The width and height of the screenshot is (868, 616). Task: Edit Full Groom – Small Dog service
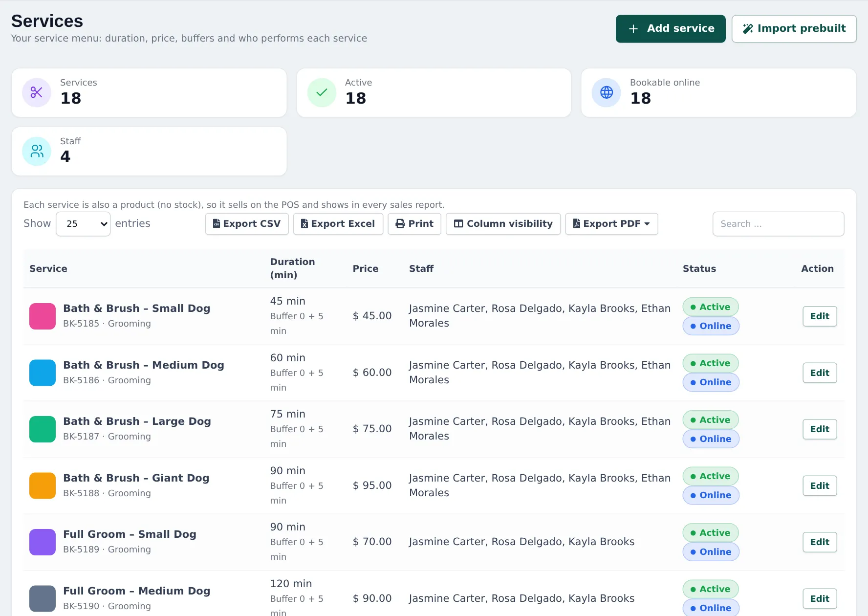pos(820,542)
